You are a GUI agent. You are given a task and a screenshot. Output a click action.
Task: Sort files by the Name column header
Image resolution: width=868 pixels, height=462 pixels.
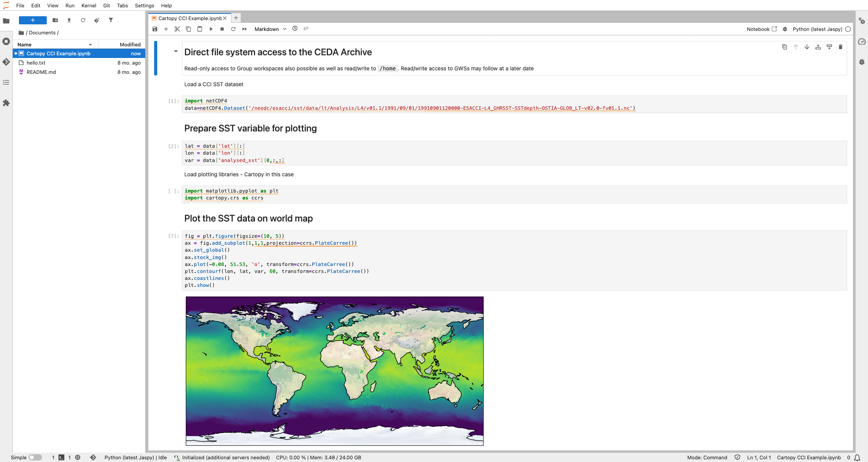(x=24, y=44)
